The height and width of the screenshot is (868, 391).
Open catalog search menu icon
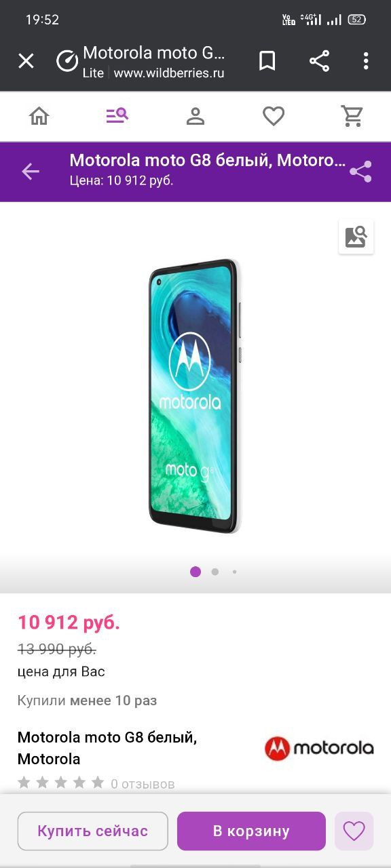pyautogui.click(x=117, y=117)
